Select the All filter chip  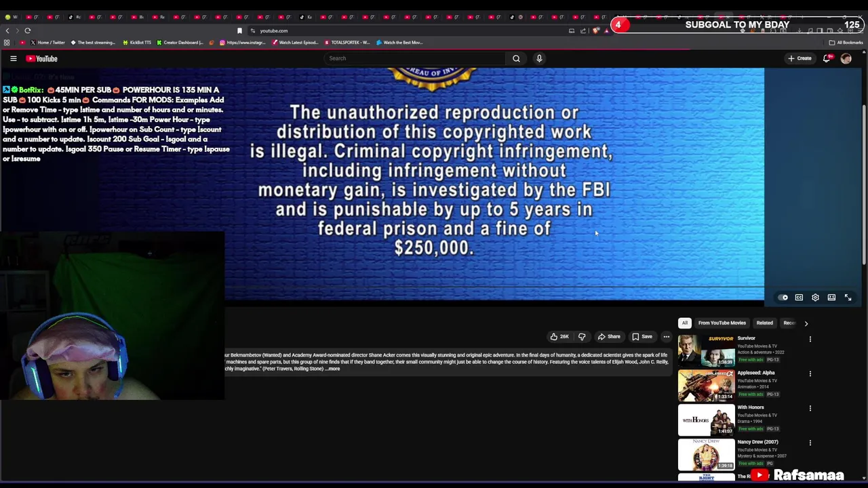tap(684, 323)
